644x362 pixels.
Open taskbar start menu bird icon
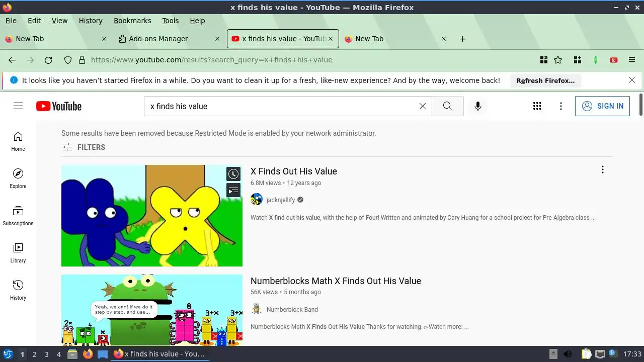8,354
